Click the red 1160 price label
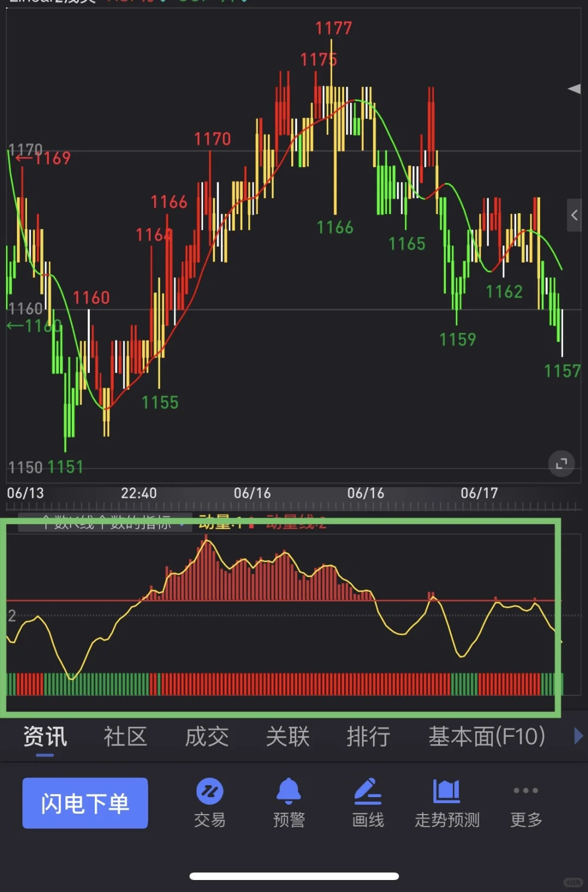Screen dimensions: 588x892 click(x=91, y=298)
